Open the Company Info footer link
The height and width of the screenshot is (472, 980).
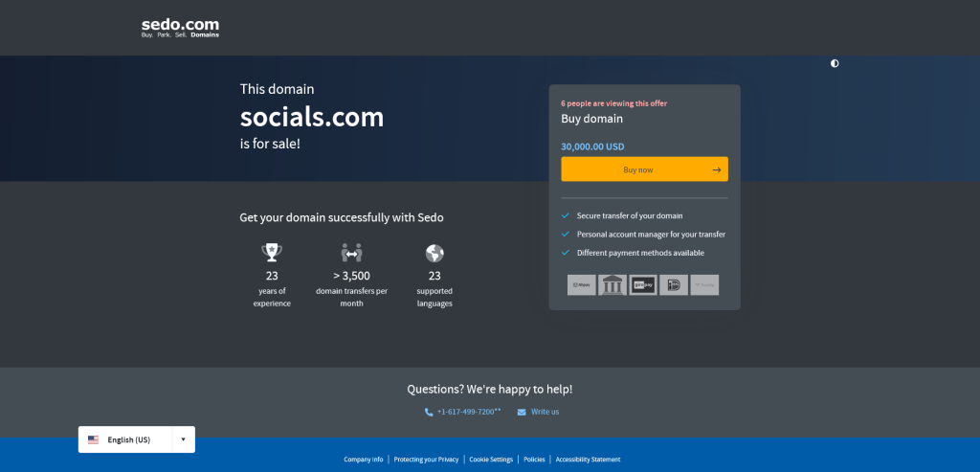click(364, 460)
